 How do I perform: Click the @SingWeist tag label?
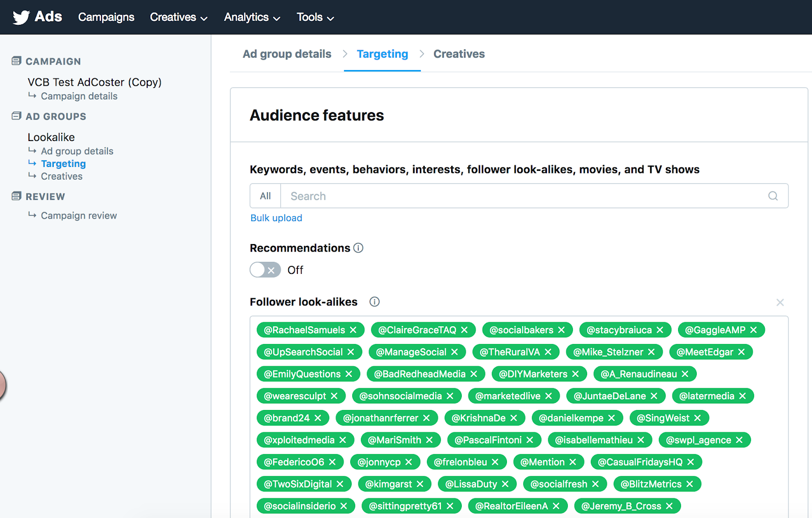[x=663, y=418]
